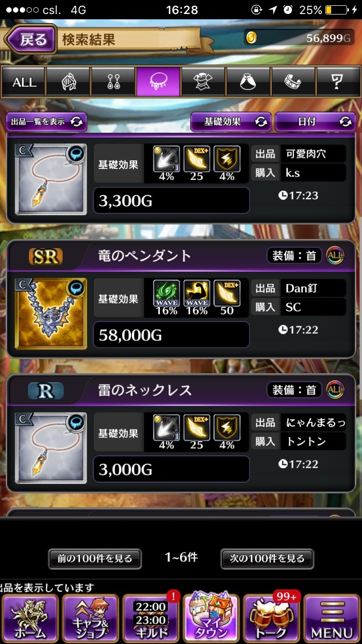Viewport: 362px width, 644px height.
Task: Go back with the 戻る button
Action: 31,39
